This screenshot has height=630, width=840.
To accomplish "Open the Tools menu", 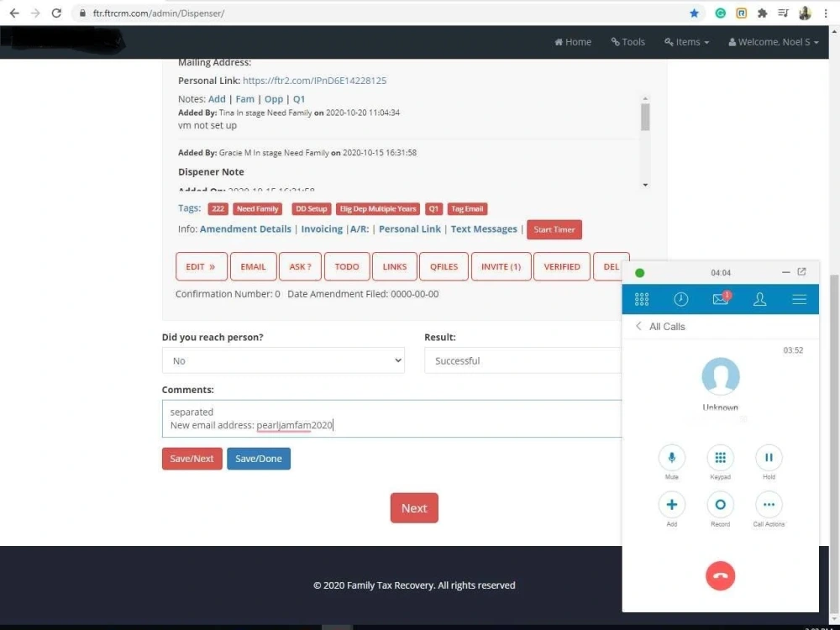I will (x=627, y=41).
